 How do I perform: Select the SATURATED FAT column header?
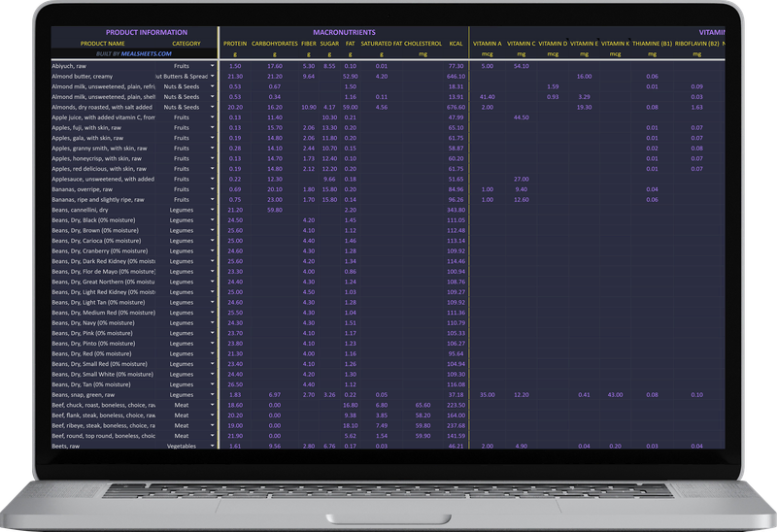(381, 44)
